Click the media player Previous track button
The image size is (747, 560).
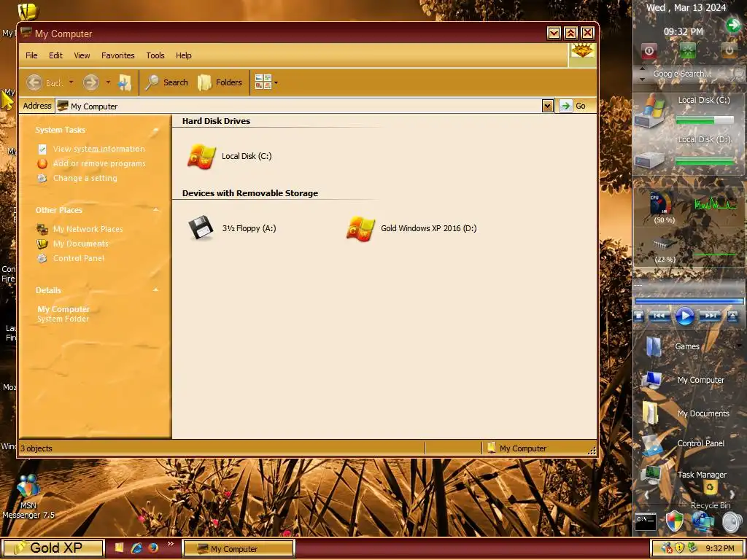pyautogui.click(x=659, y=316)
